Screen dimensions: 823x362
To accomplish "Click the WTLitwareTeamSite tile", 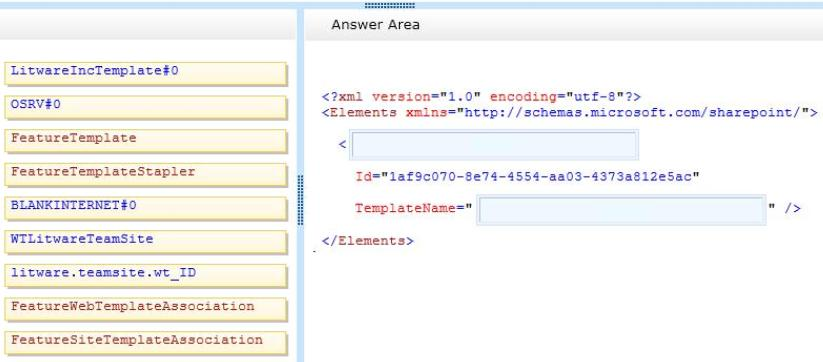I will 145,241.
